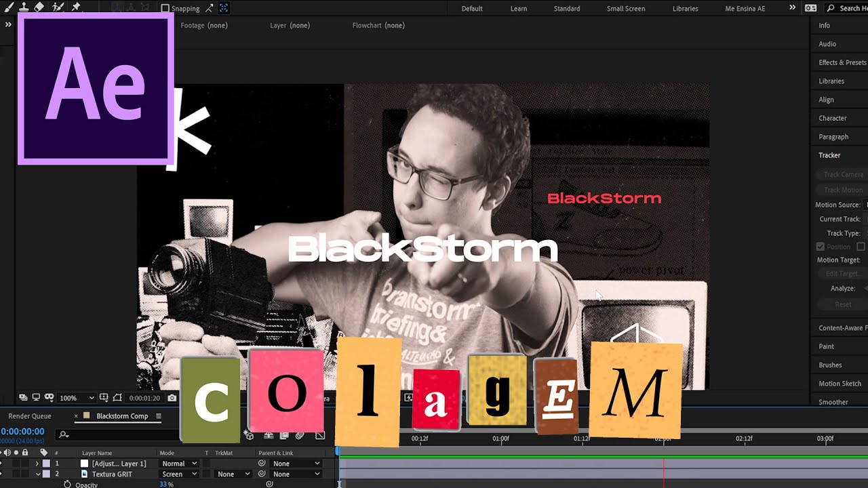Select the Puppet Pin tool
Viewport: 868px width, 488px height.
(76, 7)
